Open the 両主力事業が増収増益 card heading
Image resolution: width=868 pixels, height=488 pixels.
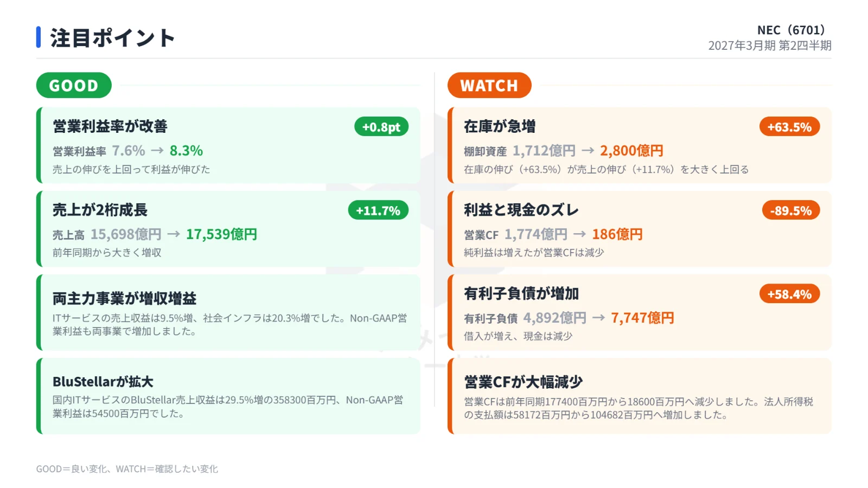pyautogui.click(x=124, y=298)
